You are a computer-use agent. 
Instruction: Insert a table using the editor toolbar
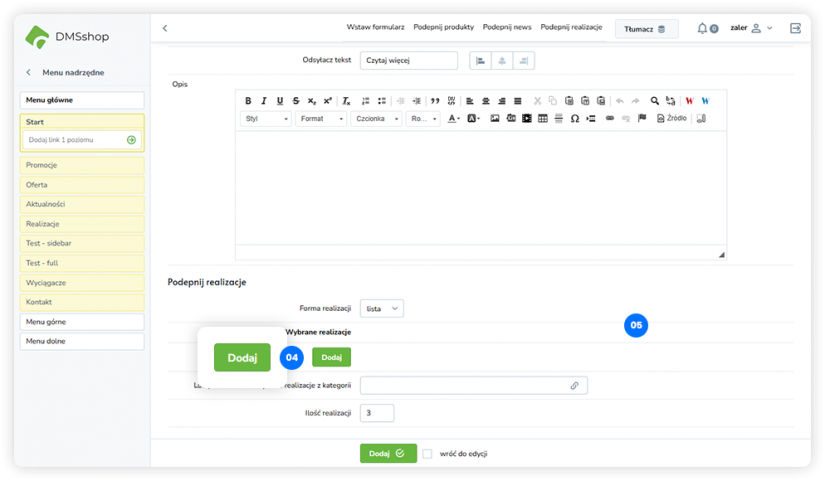pos(543,119)
